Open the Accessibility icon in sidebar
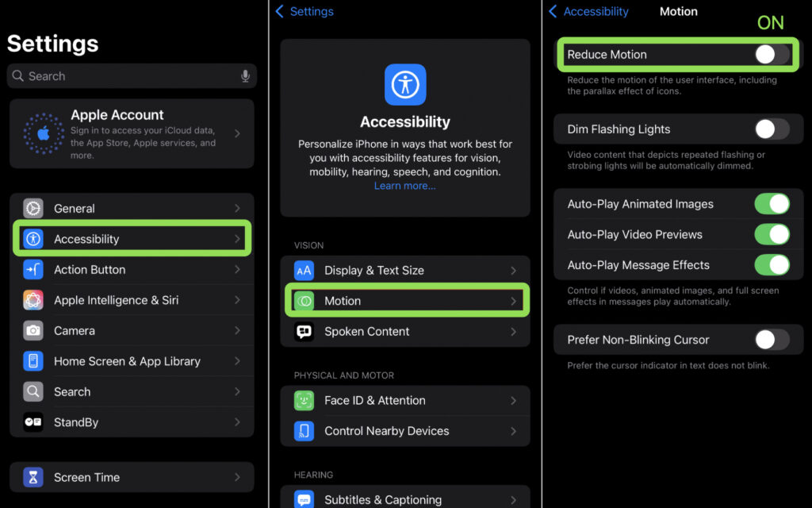This screenshot has height=508, width=812. [x=33, y=238]
